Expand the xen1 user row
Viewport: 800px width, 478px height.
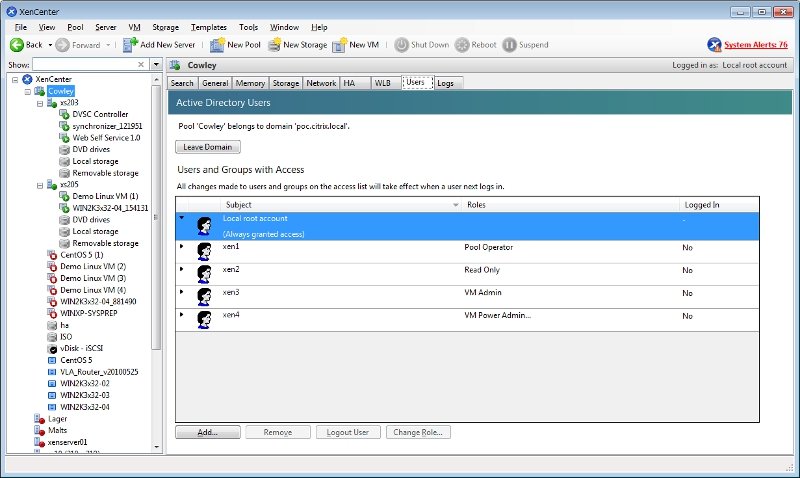[x=182, y=246]
